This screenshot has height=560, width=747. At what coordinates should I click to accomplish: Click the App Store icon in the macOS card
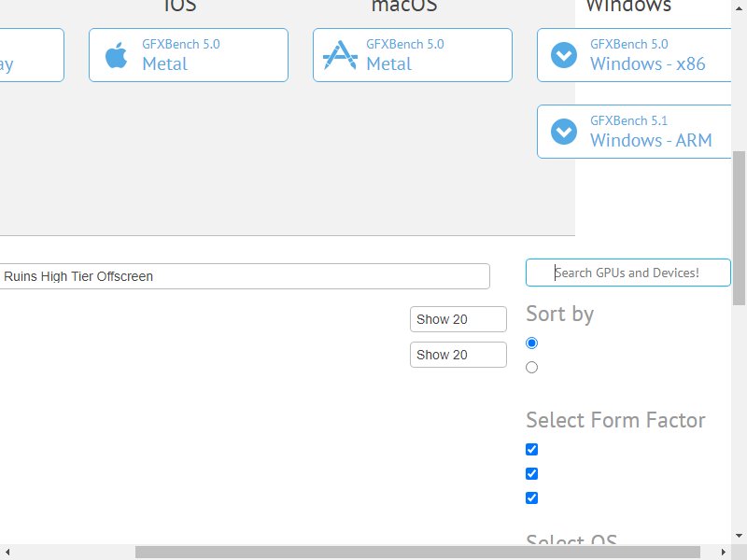pyautogui.click(x=340, y=55)
